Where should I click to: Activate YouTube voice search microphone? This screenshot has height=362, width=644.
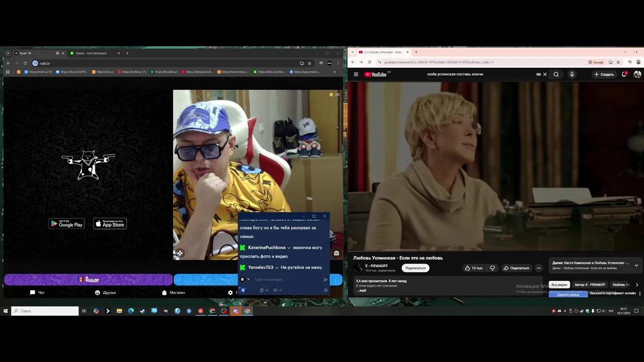[x=572, y=74]
